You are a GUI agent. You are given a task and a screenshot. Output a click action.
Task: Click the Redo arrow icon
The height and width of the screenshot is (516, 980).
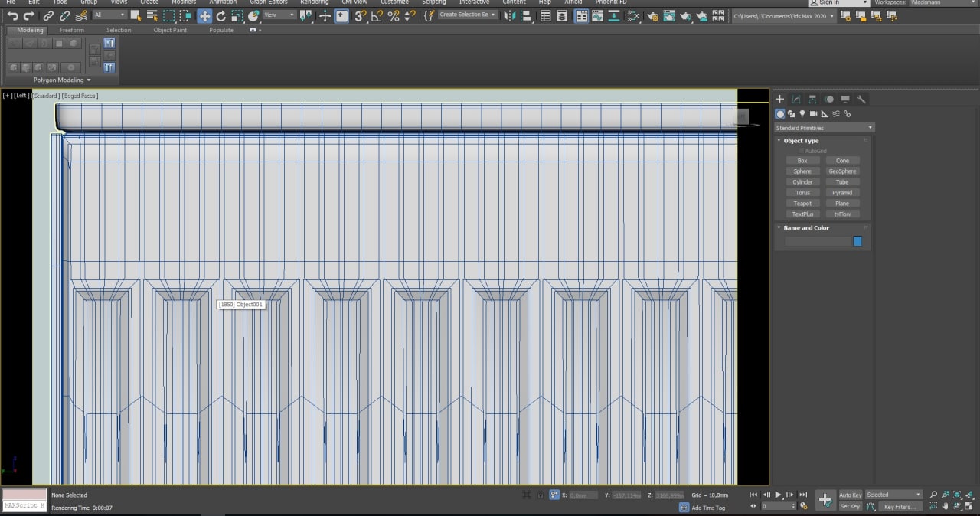coord(28,16)
